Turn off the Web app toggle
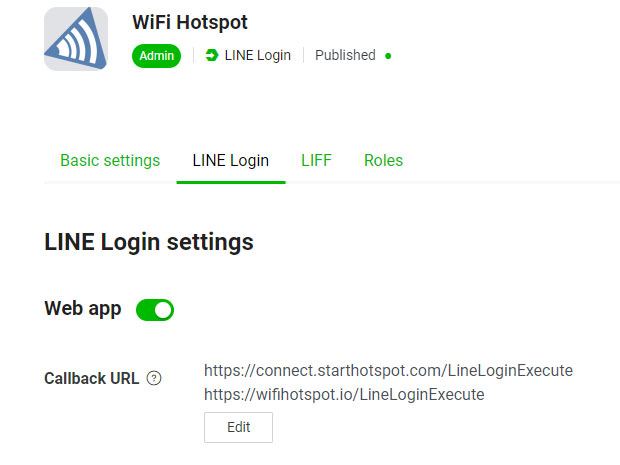Viewport: 620px width, 465px height. [155, 310]
